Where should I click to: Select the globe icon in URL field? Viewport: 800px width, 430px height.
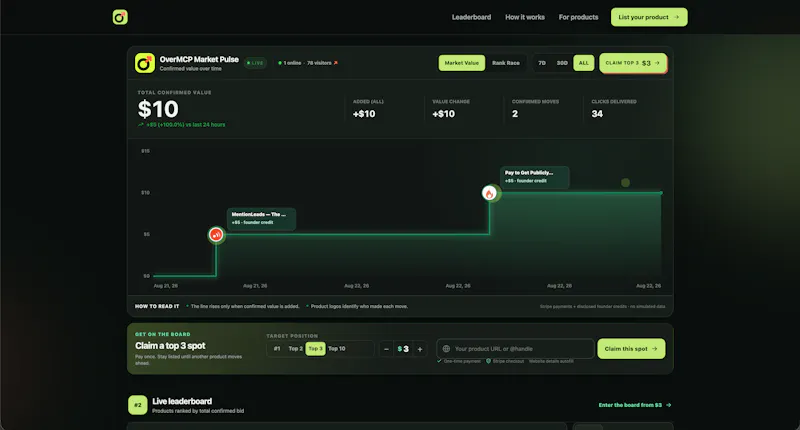446,349
